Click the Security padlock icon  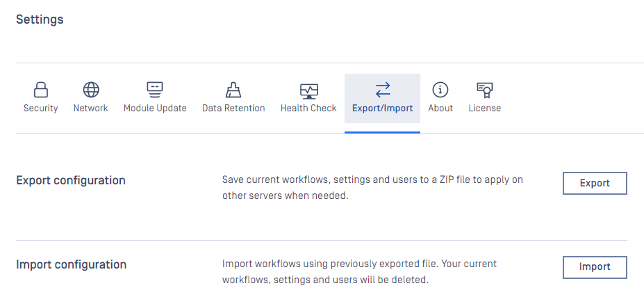41,90
